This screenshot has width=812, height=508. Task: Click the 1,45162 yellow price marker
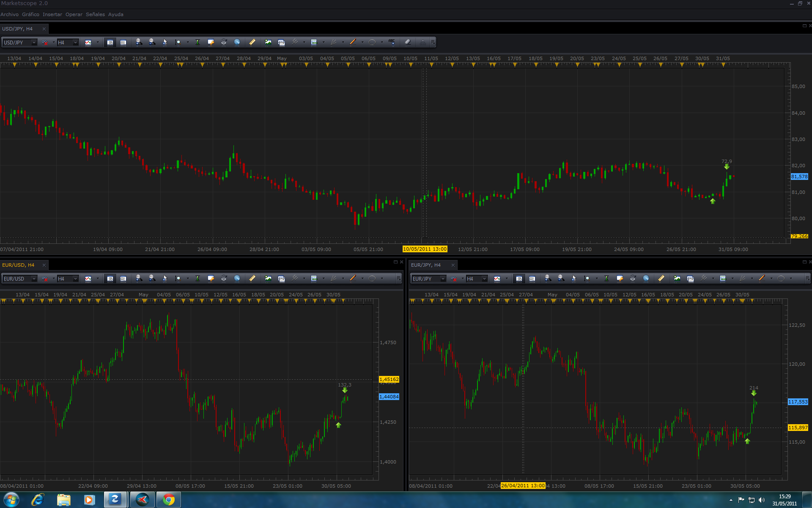coord(389,379)
